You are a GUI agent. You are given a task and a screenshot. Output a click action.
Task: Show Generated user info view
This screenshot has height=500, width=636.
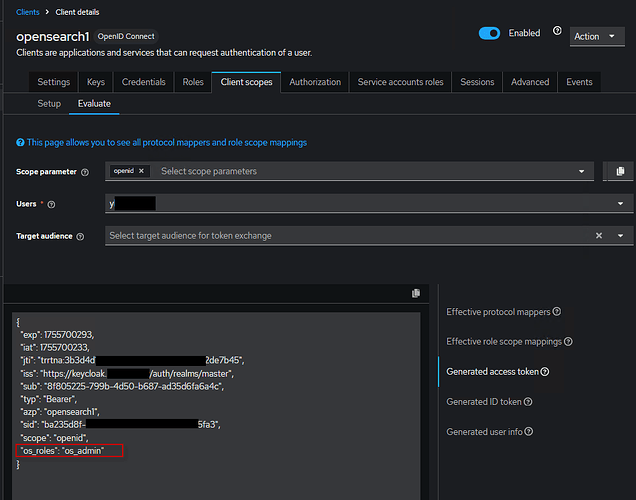(484, 432)
